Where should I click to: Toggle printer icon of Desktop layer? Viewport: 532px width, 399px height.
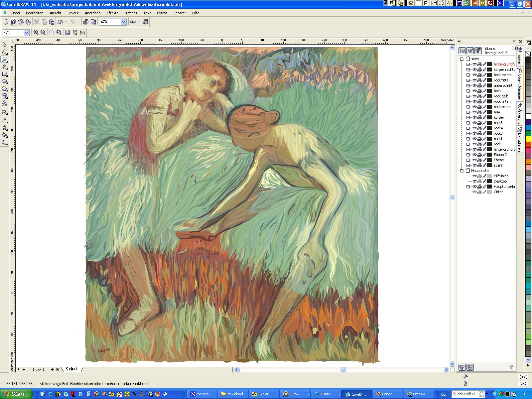point(479,181)
